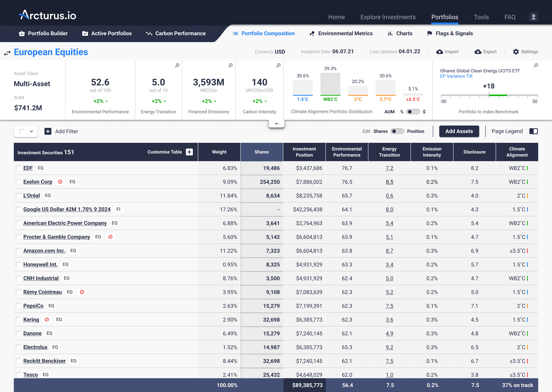Viewport: 552px width, 392px height.
Task: Zoom into Energy Transition card magnifier
Action: (177, 65)
